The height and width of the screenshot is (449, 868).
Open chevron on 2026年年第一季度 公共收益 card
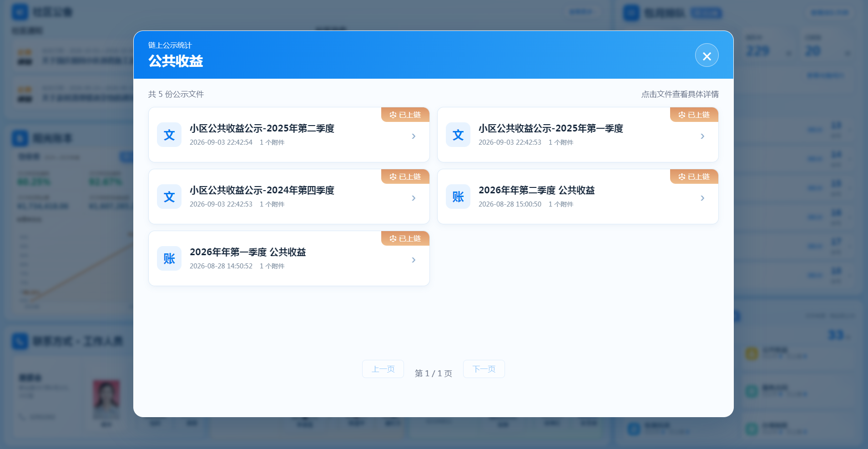click(414, 260)
